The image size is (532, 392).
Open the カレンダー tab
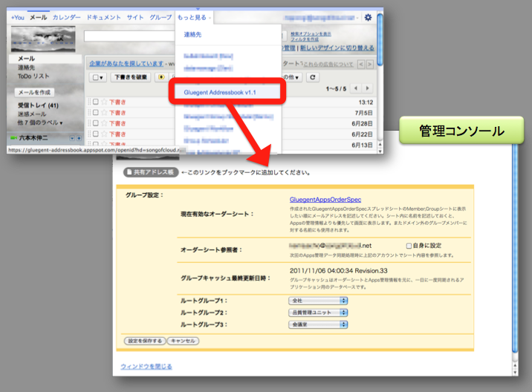[67, 16]
